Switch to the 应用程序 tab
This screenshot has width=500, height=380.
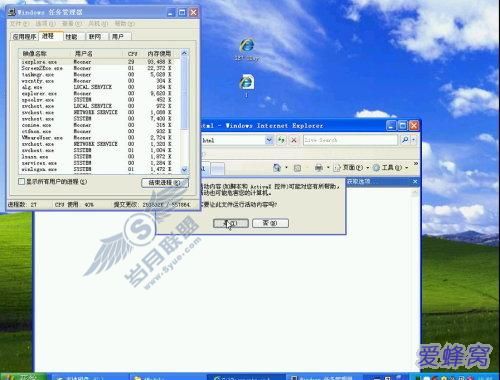[x=24, y=37]
